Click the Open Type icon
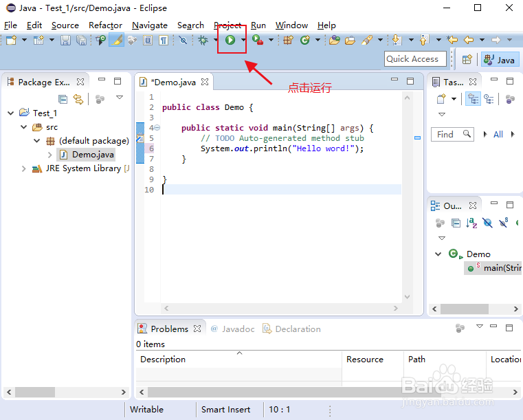Viewport: 523px width, 420px height. tap(334, 40)
